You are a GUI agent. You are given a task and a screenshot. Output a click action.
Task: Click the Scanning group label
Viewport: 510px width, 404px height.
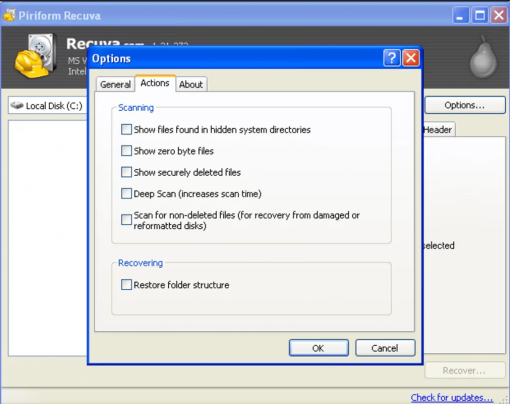click(x=136, y=108)
